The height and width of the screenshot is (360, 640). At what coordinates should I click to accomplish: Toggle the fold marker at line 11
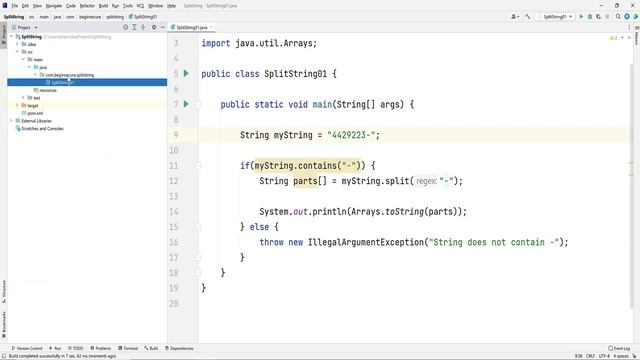pyautogui.click(x=198, y=166)
